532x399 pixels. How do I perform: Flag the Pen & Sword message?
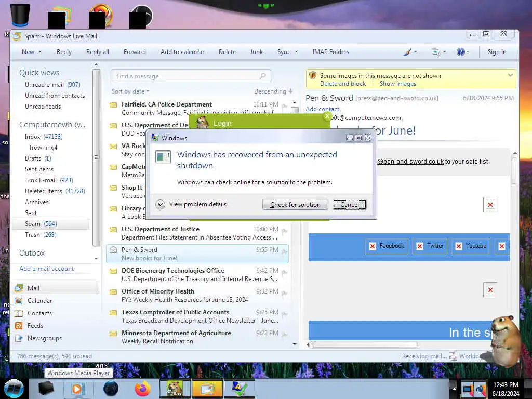(x=284, y=252)
